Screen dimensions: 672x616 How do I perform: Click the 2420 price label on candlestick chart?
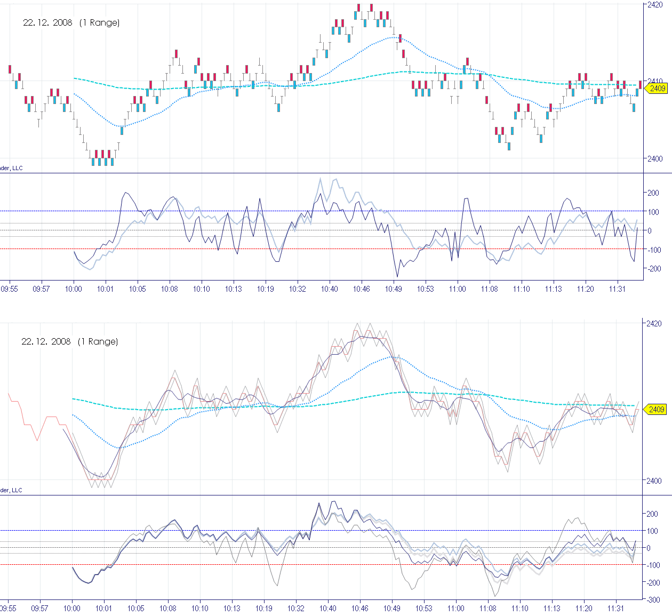pyautogui.click(x=655, y=5)
